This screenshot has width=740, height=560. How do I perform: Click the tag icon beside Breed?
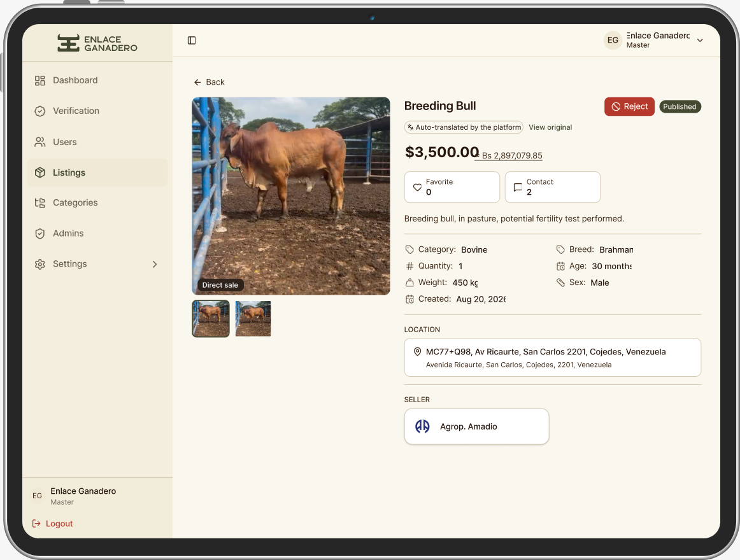coord(560,249)
